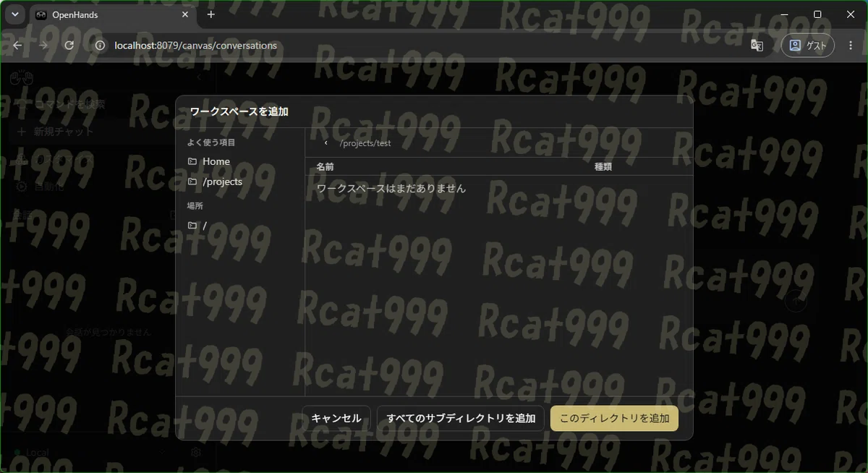Click the キャンセル button
The height and width of the screenshot is (473, 868).
click(336, 418)
